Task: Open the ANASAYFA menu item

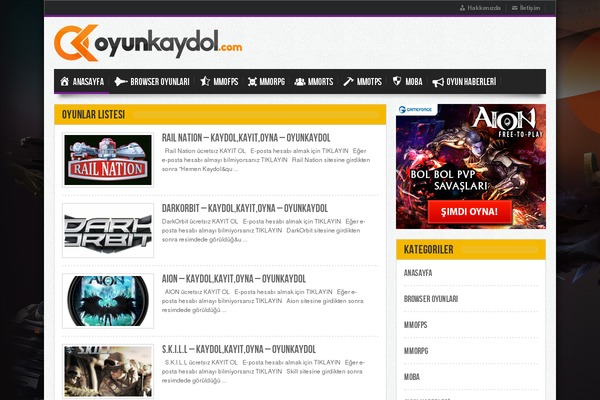Action: pos(88,82)
